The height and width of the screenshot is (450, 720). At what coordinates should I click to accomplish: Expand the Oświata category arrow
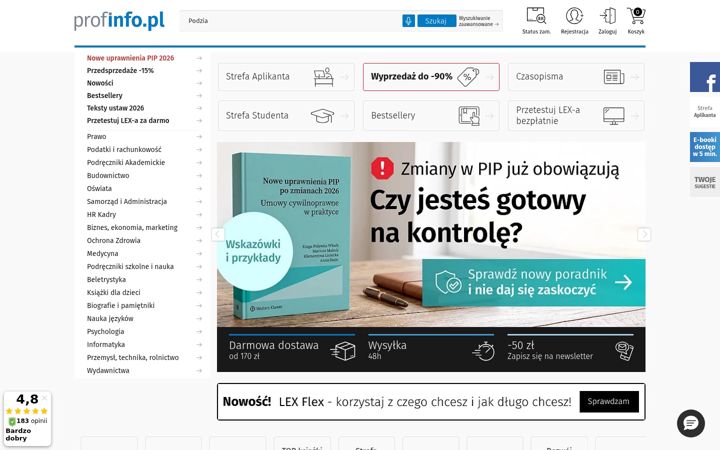coord(199,188)
